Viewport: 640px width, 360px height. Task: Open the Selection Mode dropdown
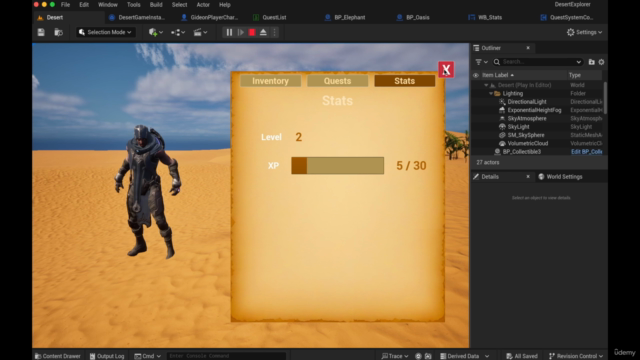(105, 32)
